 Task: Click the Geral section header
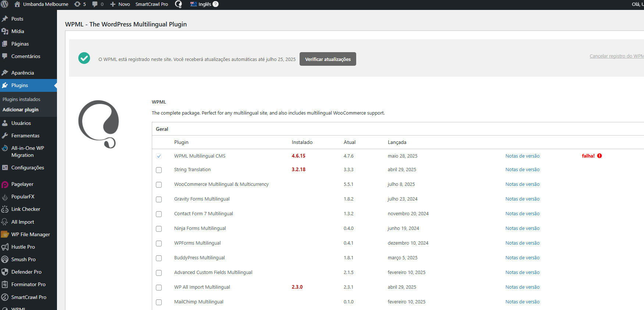click(x=162, y=129)
